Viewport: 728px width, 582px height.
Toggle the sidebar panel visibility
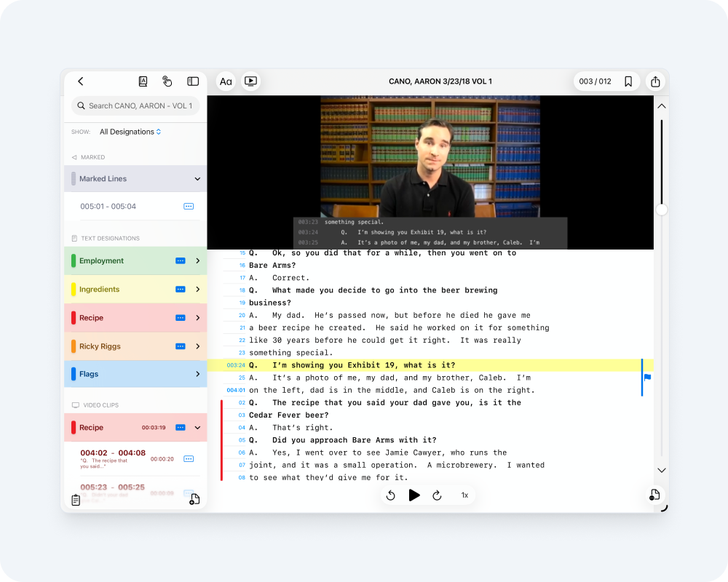pos(193,81)
